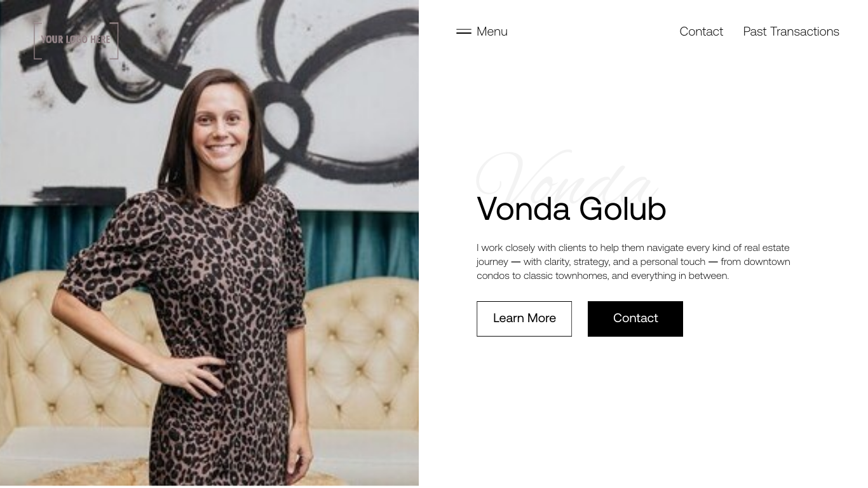Open the hamburger menu icon

coord(464,31)
